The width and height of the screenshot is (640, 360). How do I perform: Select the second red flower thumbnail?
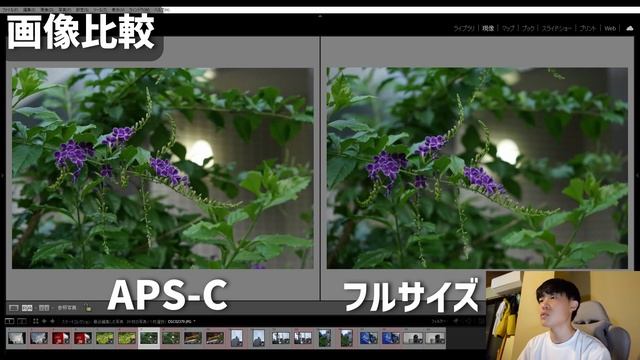[x=83, y=338]
